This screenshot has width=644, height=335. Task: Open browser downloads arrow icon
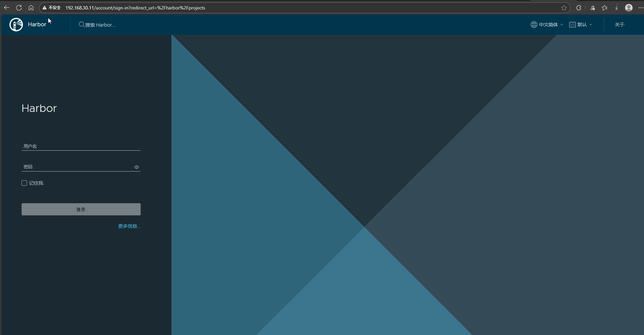tap(617, 7)
